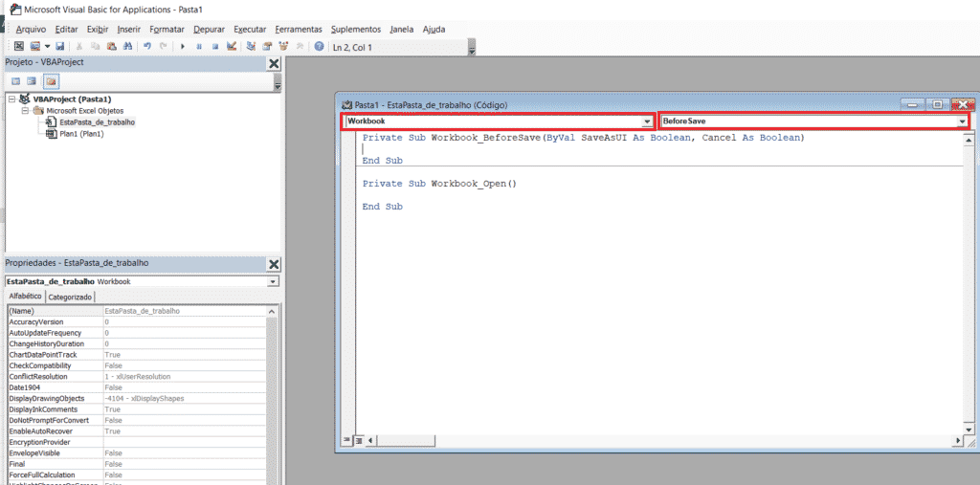Open the Executar menu
Image resolution: width=980 pixels, height=485 pixels.
[250, 30]
